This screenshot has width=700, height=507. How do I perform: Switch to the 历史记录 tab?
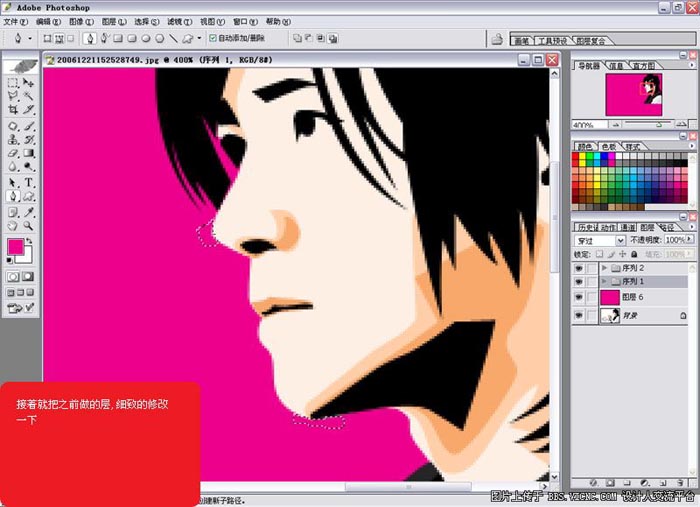point(587,227)
